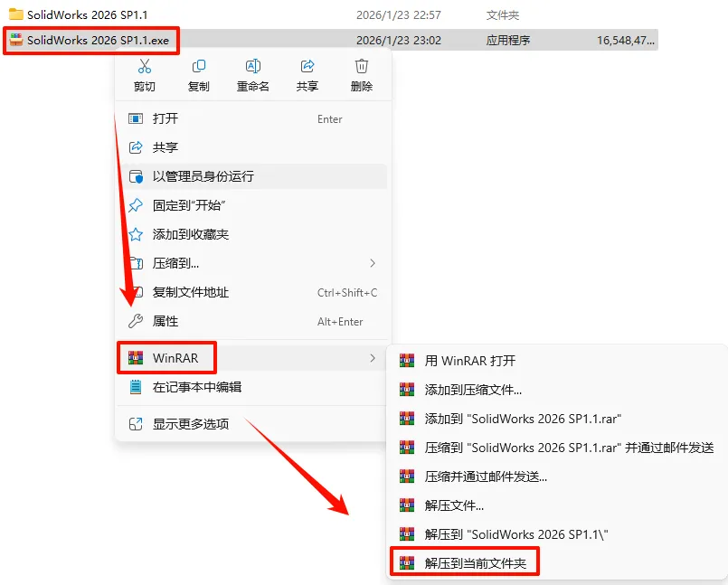This screenshot has height=585, width=728.
Task: Choose Pin to Start (固定到"开始")
Action: 251,205
